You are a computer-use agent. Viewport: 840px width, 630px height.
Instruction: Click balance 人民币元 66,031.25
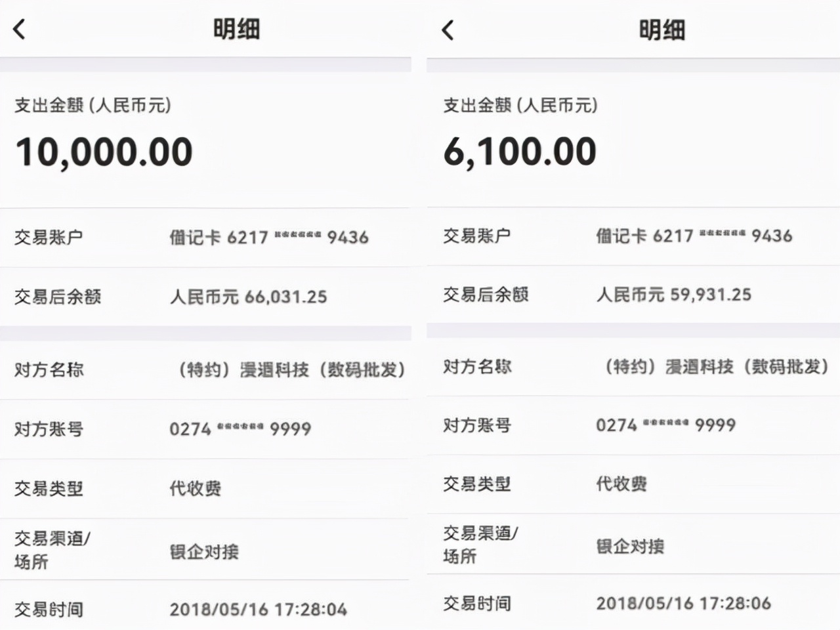click(x=249, y=297)
